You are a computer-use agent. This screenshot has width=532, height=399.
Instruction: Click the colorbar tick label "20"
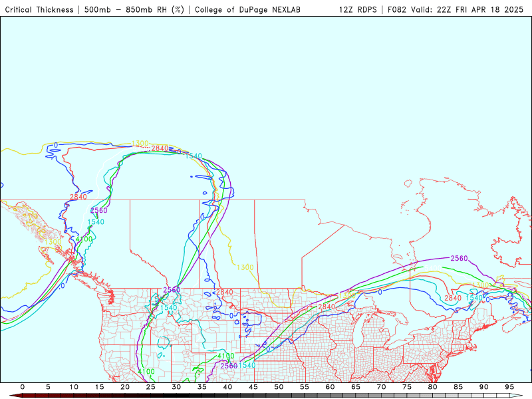pos(125,387)
